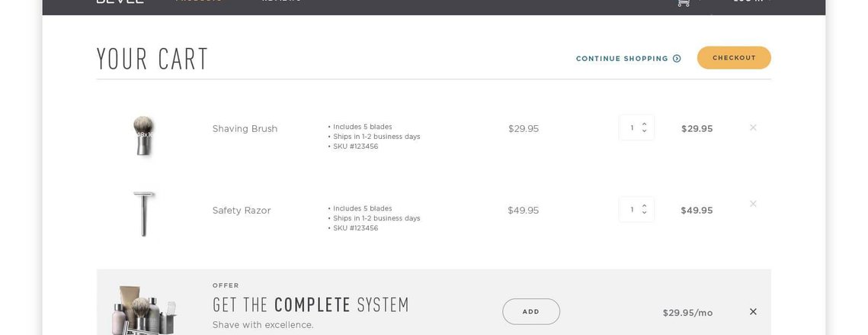Click the Shaving Brush product thumbnail
Image resolution: width=868 pixels, height=335 pixels.
(143, 135)
